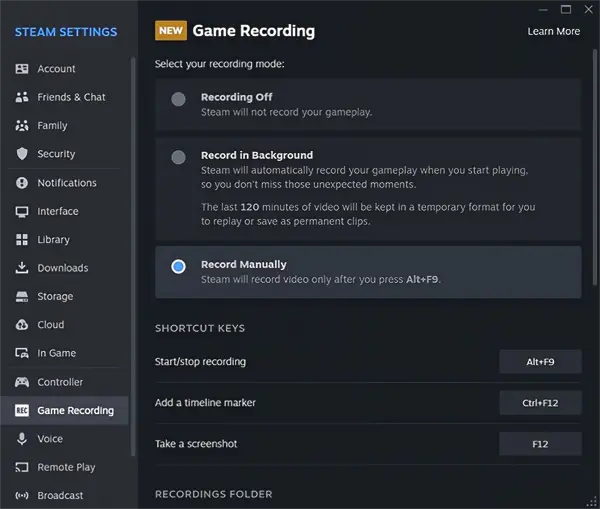This screenshot has width=600, height=509.
Task: Click the REC Game Recording icon
Action: tap(22, 411)
